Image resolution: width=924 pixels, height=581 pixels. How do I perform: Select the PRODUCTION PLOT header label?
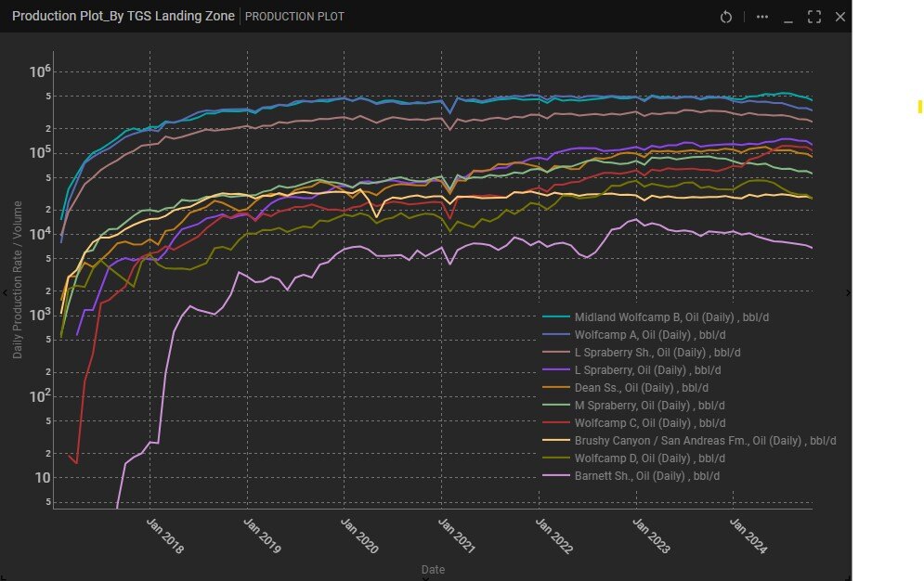294,17
